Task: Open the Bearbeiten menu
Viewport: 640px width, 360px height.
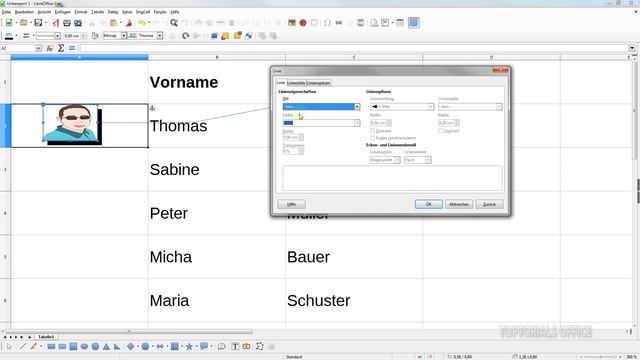Action: [24, 12]
